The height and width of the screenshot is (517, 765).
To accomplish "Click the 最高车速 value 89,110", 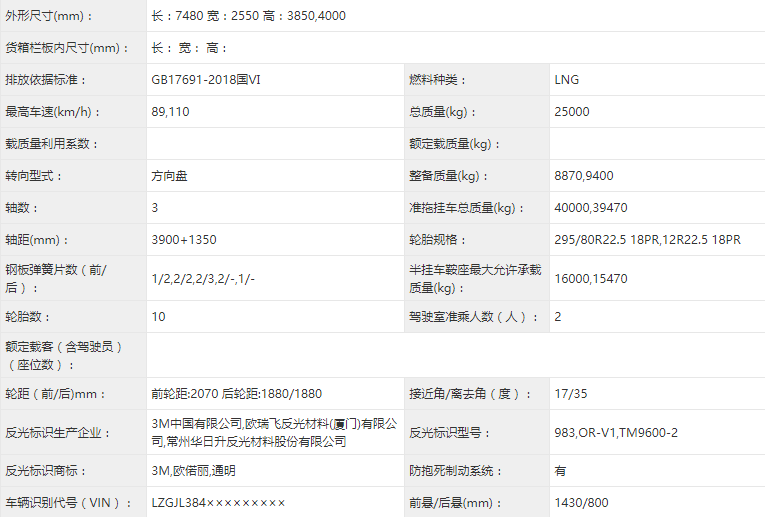I will (170, 112).
